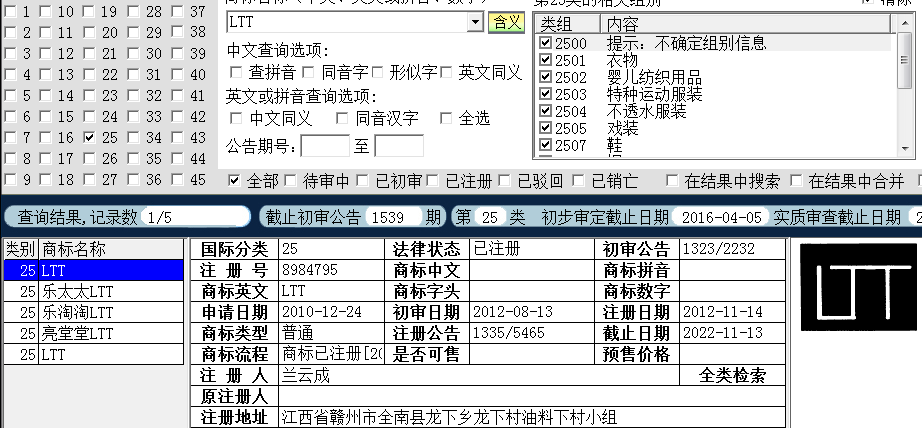The image size is (922, 428).
Task: Select the highlighted LTT result row
Action: click(94, 271)
